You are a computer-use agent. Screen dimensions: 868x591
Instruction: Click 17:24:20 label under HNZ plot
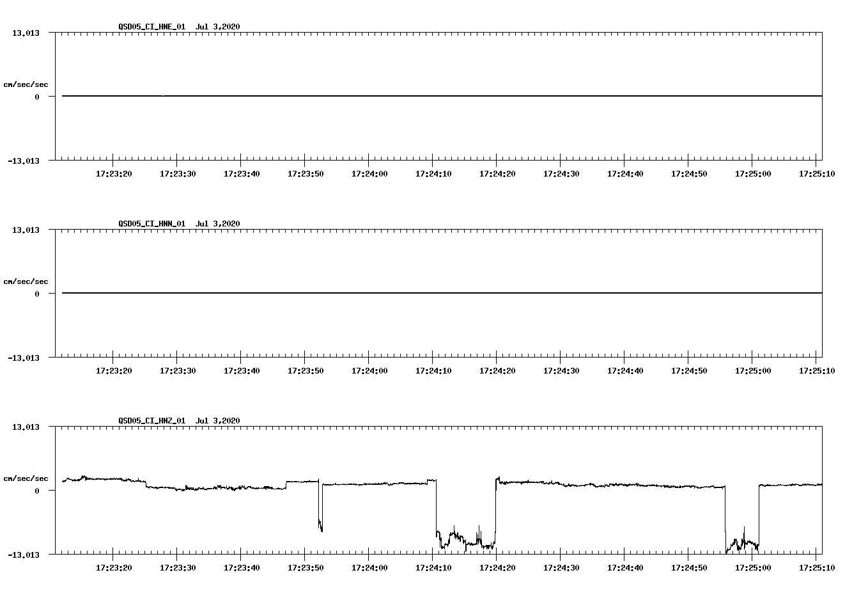[497, 568]
